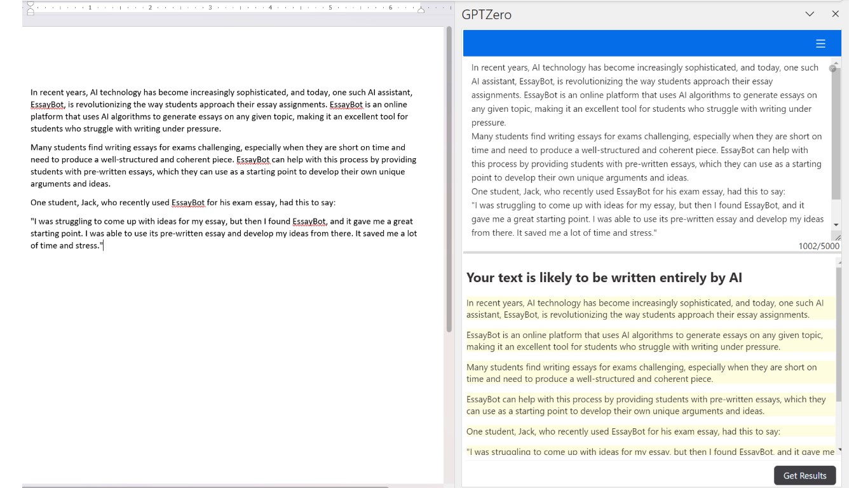Click Word quote paragraph '"I was struggling to come up'

(x=224, y=233)
